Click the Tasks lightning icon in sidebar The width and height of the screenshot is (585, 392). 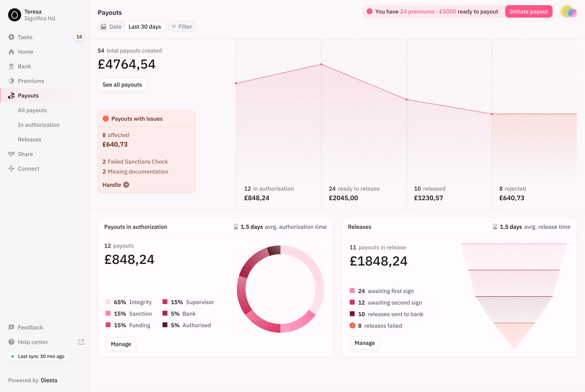[11, 37]
